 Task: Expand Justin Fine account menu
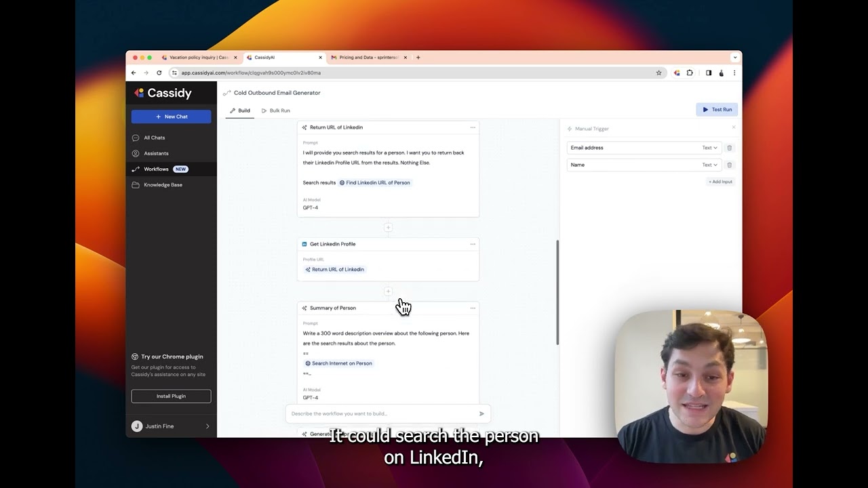[x=171, y=426]
